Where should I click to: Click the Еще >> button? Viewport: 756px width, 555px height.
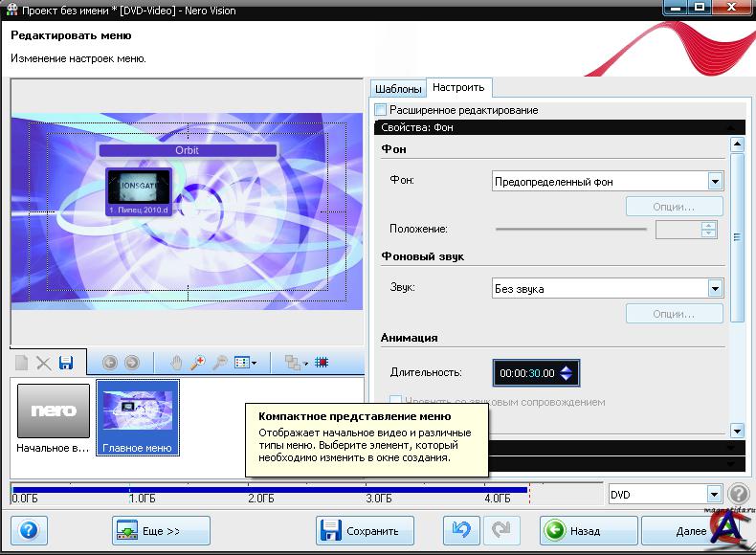(x=161, y=531)
